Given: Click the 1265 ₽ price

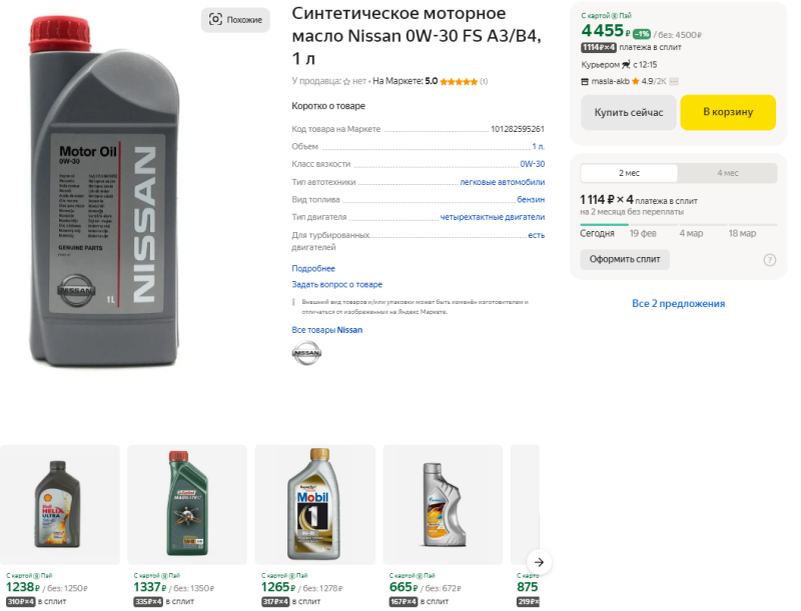Looking at the screenshot, I should [278, 588].
